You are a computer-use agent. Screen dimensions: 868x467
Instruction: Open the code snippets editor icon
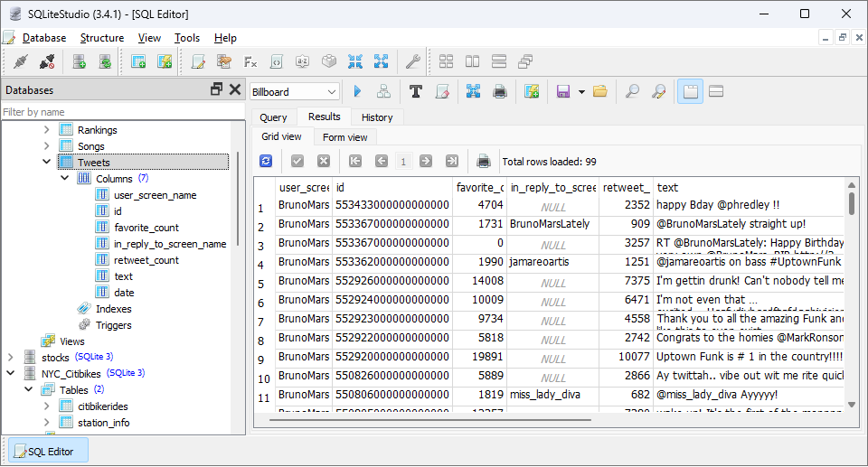tap(277, 61)
